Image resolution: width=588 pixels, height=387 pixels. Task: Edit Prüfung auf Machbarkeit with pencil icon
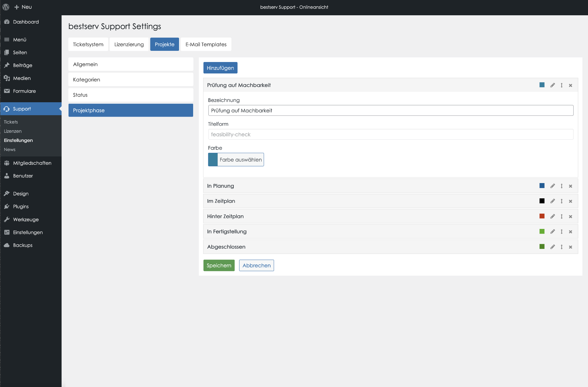click(553, 85)
